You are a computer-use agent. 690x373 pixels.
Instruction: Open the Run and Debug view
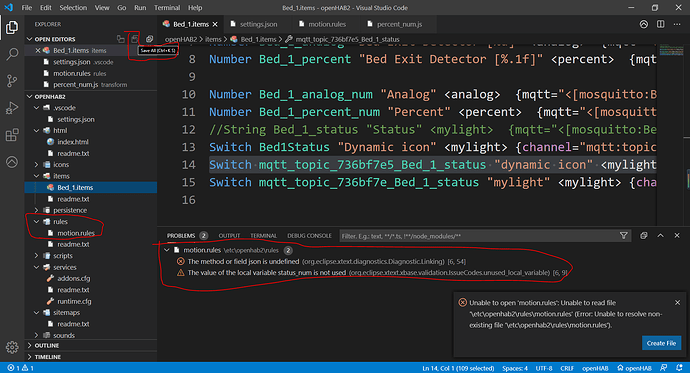pos(12,108)
